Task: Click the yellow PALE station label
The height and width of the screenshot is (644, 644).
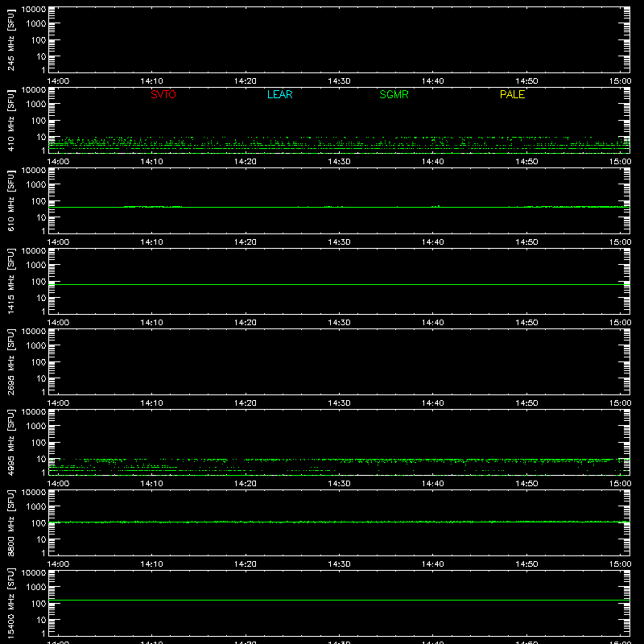Action: coord(512,94)
